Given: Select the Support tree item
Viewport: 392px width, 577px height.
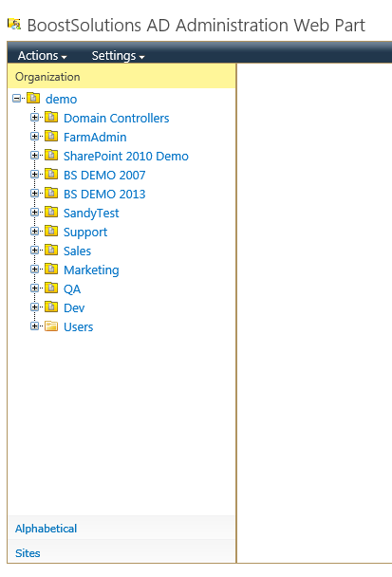Looking at the screenshot, I should (x=85, y=233).
